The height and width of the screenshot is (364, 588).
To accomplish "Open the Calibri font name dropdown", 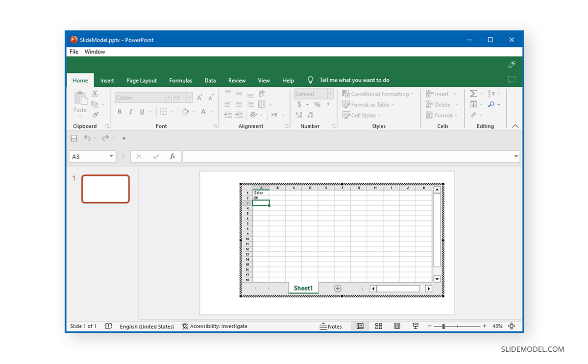I will (x=169, y=97).
